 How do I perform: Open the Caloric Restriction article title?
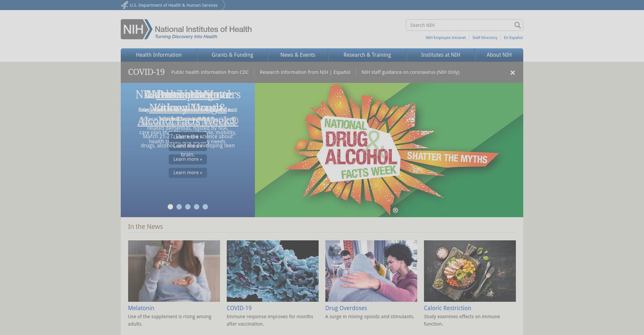pyautogui.click(x=447, y=308)
